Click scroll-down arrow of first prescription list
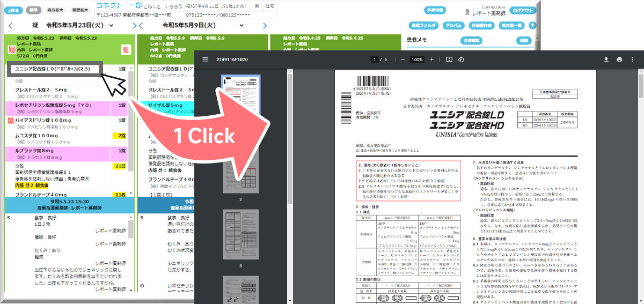 tap(130, 192)
